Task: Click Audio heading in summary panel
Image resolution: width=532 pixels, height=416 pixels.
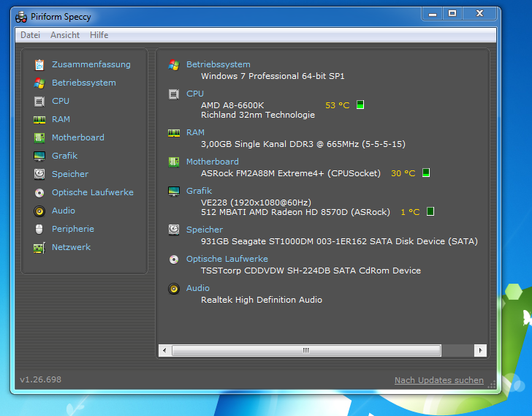Action: tap(198, 288)
